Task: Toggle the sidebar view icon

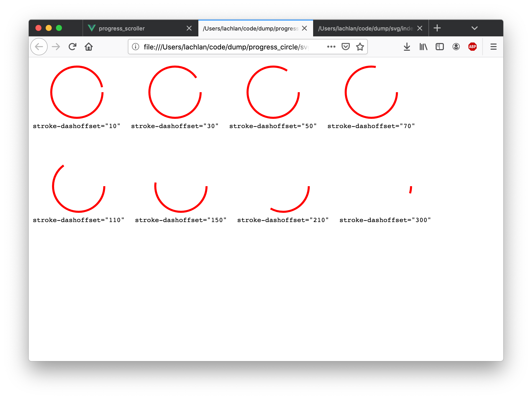Action: (x=439, y=47)
